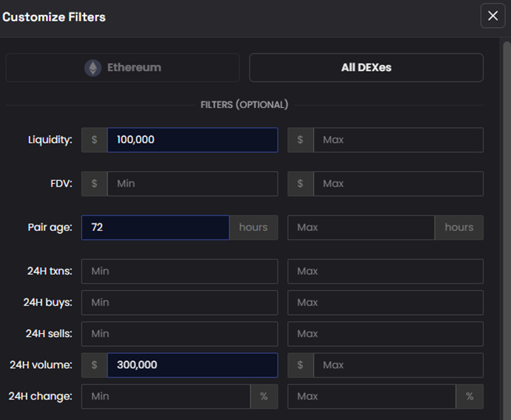Viewport: 511px width, 420px height.
Task: Click the percent sign after 24H change Max
Action: click(x=470, y=396)
